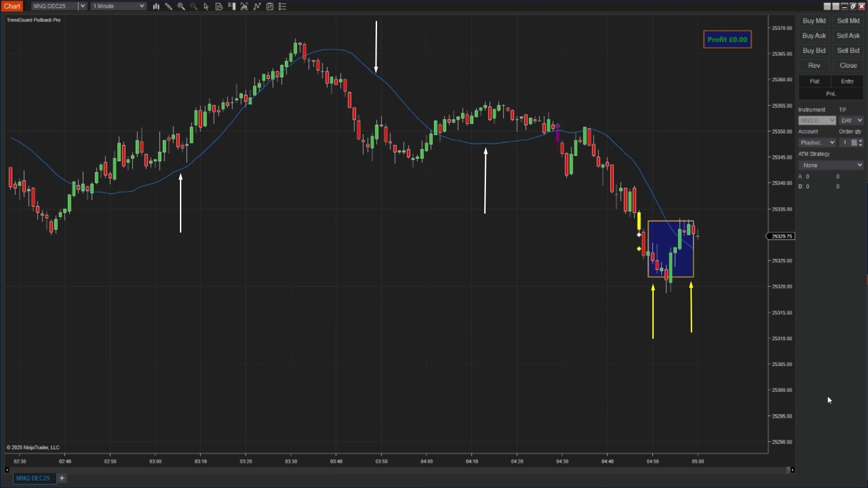Open chart properties via the list icon
868x488 pixels.
tap(282, 6)
